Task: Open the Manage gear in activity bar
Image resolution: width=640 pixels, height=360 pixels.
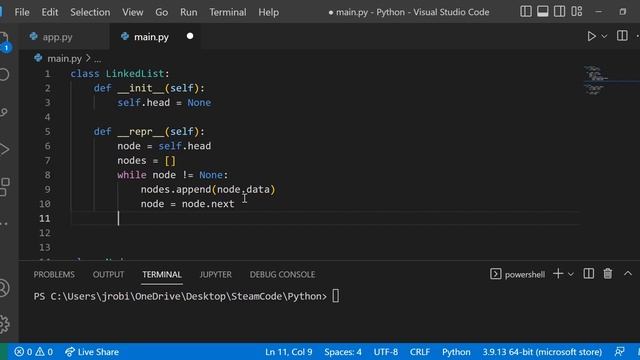Action: click(x=4, y=324)
